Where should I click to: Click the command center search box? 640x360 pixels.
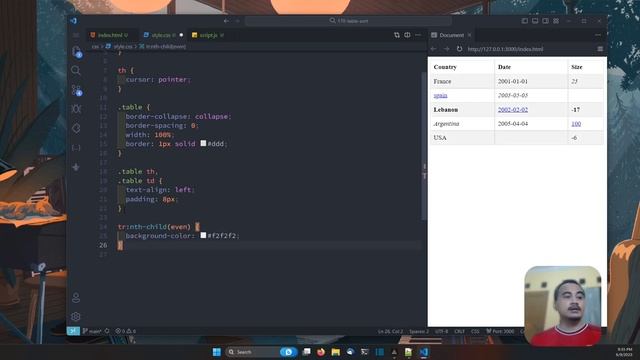[349, 21]
